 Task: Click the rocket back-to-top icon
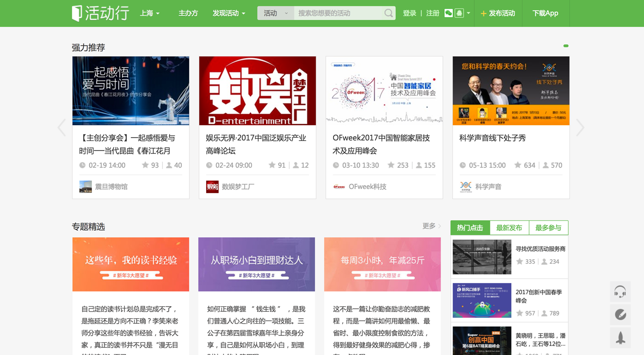pos(620,338)
